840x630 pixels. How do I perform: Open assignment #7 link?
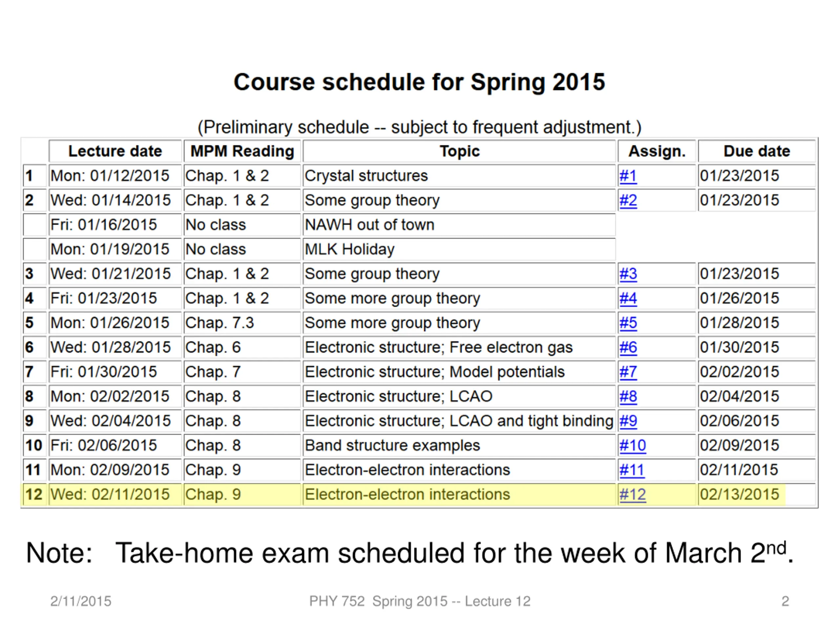pos(628,372)
